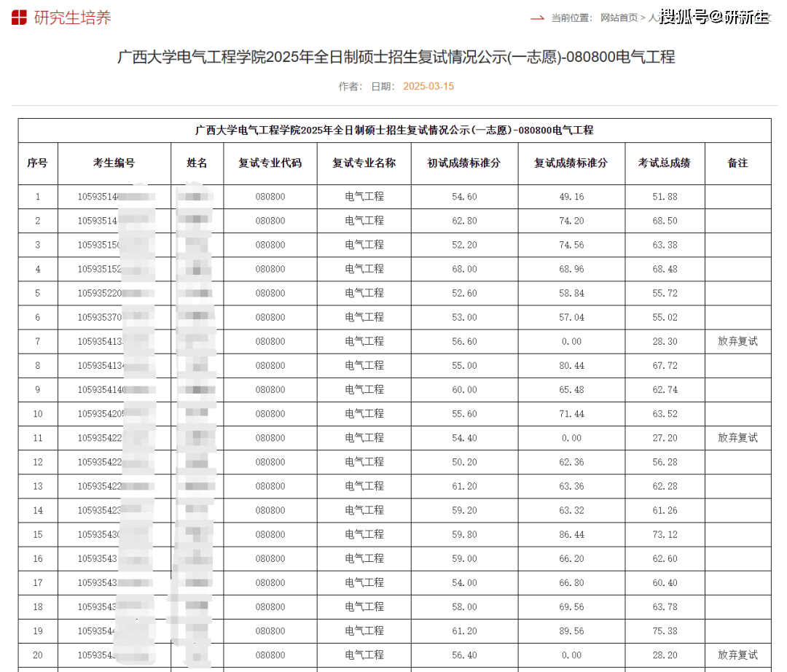Select retest score 80.44 in row 8

572,365
